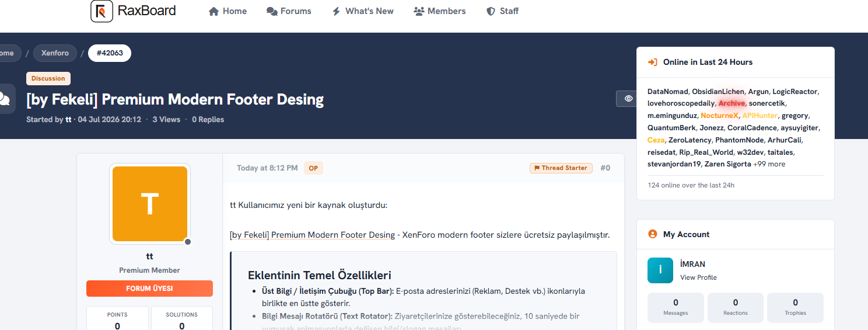Viewport: 868px width, 330px height.
Task: Click the FORUM ÜYESİ banner
Action: click(149, 289)
